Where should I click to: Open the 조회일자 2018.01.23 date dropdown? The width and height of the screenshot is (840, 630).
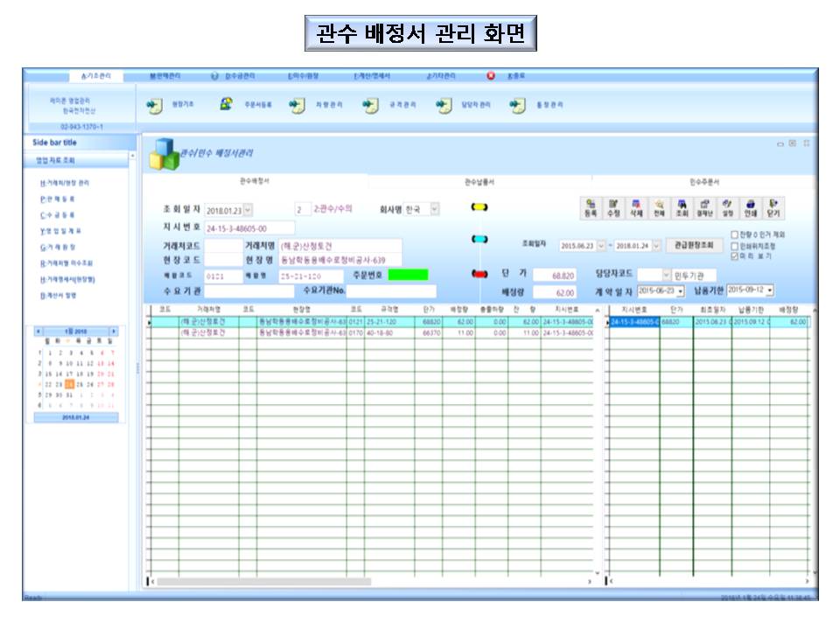pos(248,210)
